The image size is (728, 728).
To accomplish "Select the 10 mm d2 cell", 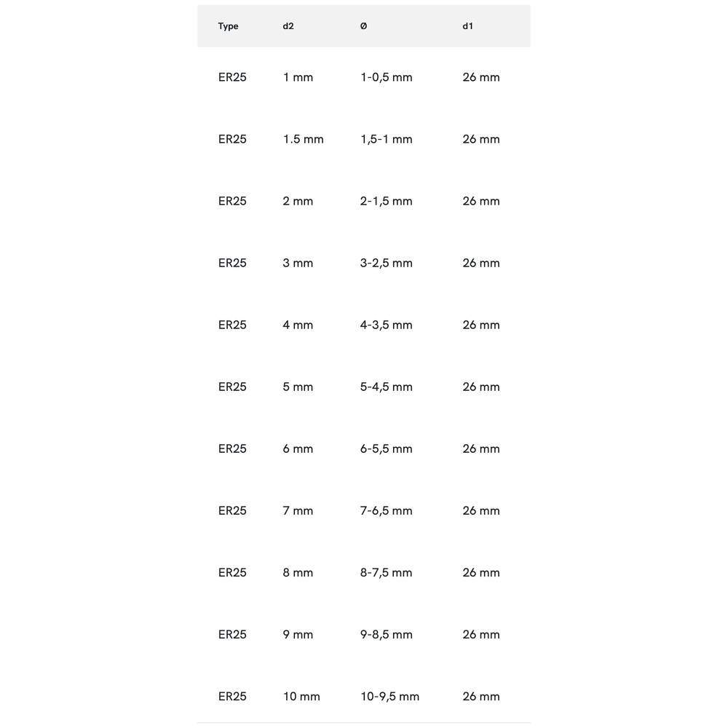I will coord(301,696).
